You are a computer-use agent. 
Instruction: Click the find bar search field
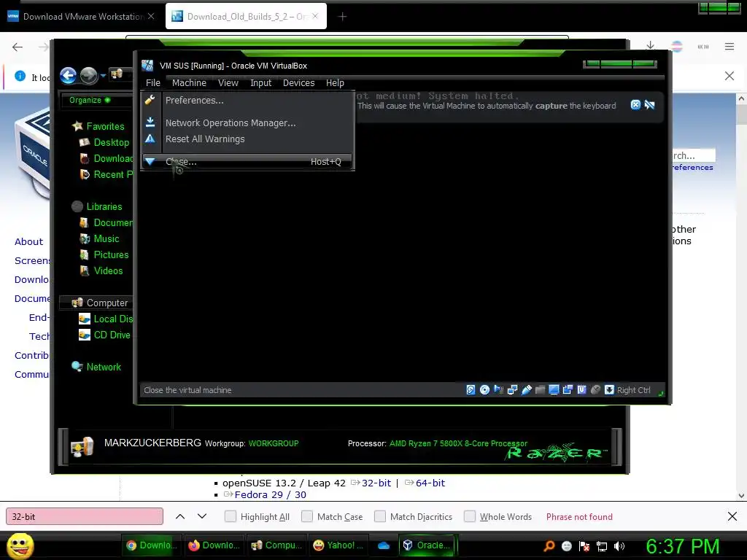(85, 516)
